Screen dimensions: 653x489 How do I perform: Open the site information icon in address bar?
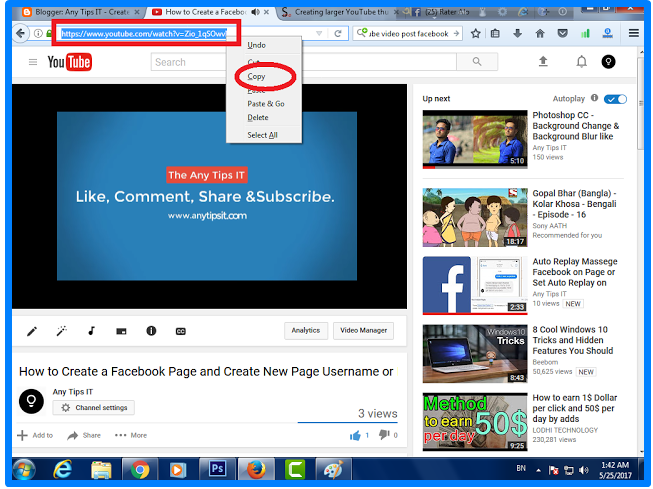38,33
